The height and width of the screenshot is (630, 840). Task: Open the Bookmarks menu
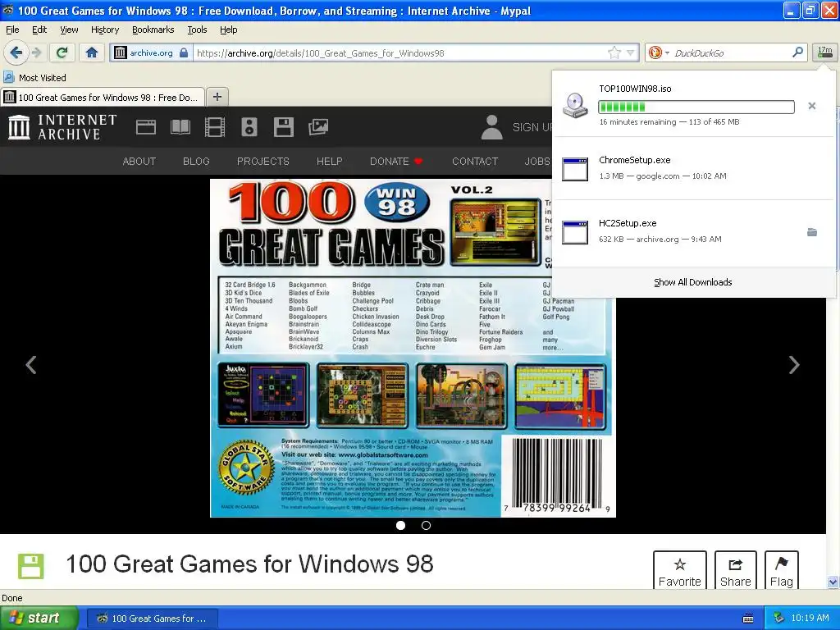[153, 30]
